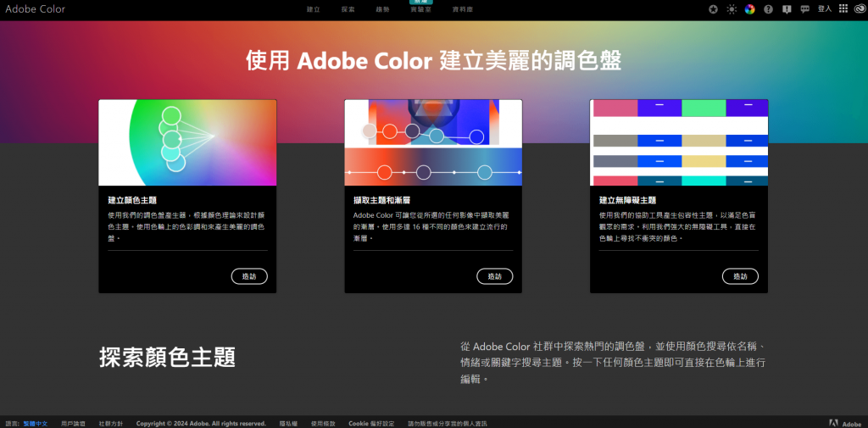Click the 使用 Adobe Color 建立美麗的調色盤 headline

[x=433, y=61]
